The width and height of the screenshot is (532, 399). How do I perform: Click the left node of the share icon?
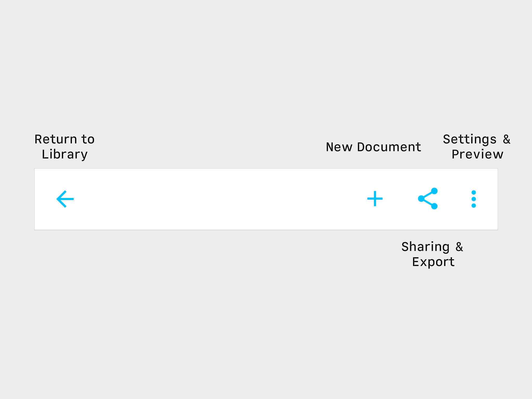pyautogui.click(x=421, y=199)
